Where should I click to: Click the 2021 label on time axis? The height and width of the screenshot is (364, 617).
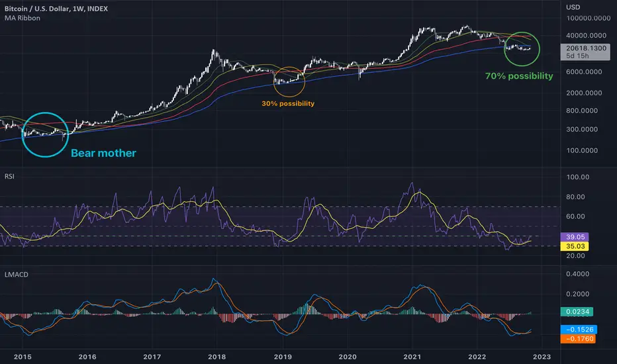[x=412, y=357]
